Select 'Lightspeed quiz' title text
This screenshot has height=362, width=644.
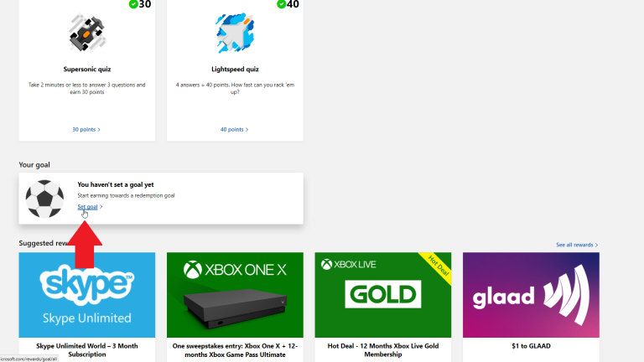click(x=235, y=70)
